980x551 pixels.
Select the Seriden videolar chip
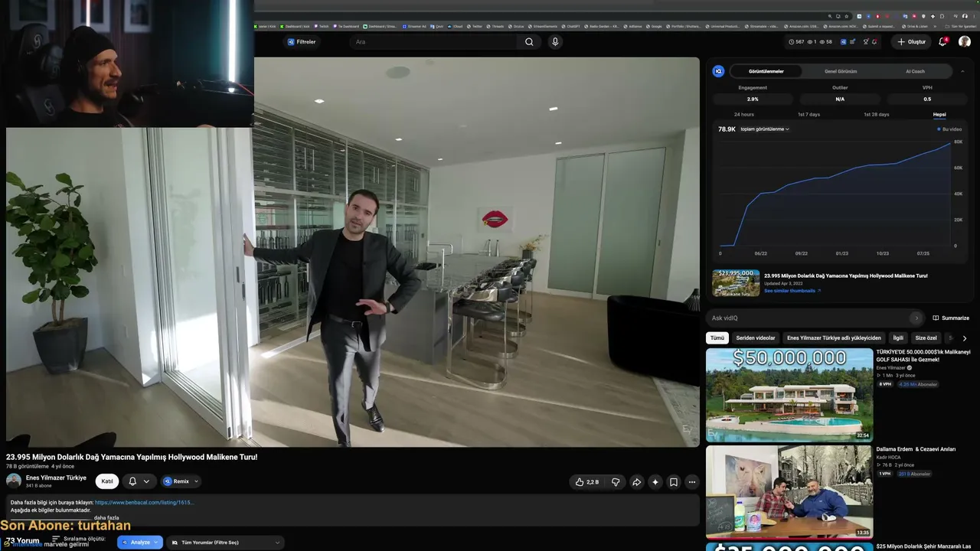756,337
